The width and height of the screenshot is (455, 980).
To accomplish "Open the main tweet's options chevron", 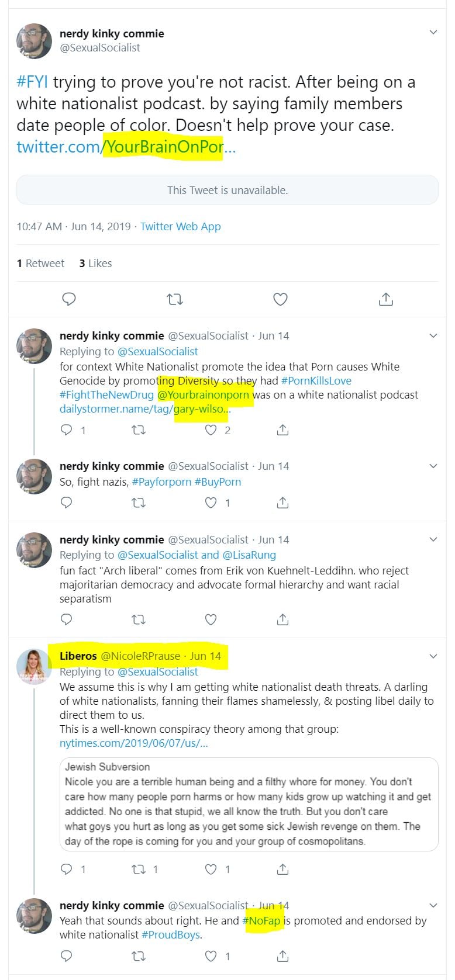I will click(433, 32).
